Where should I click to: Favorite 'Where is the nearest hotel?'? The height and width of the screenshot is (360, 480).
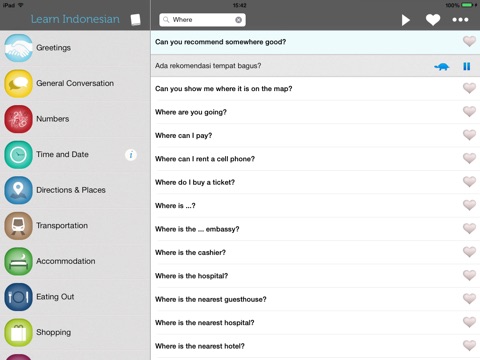(469, 346)
